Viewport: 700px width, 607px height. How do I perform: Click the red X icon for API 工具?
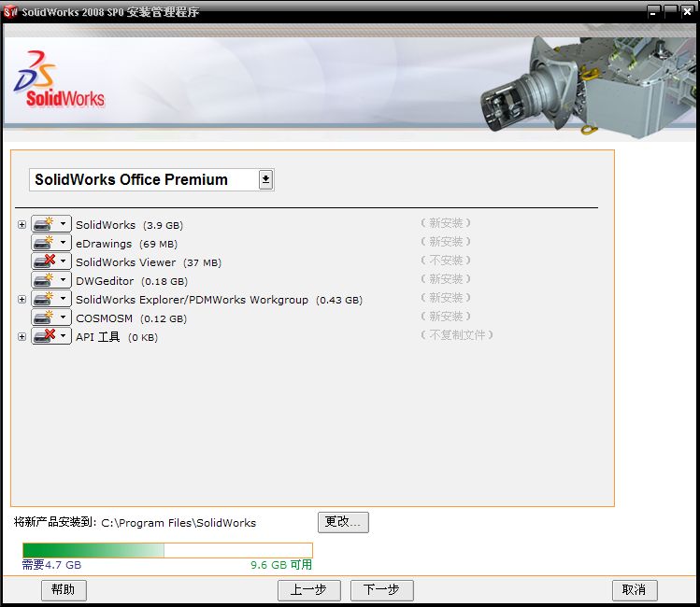pos(44,336)
